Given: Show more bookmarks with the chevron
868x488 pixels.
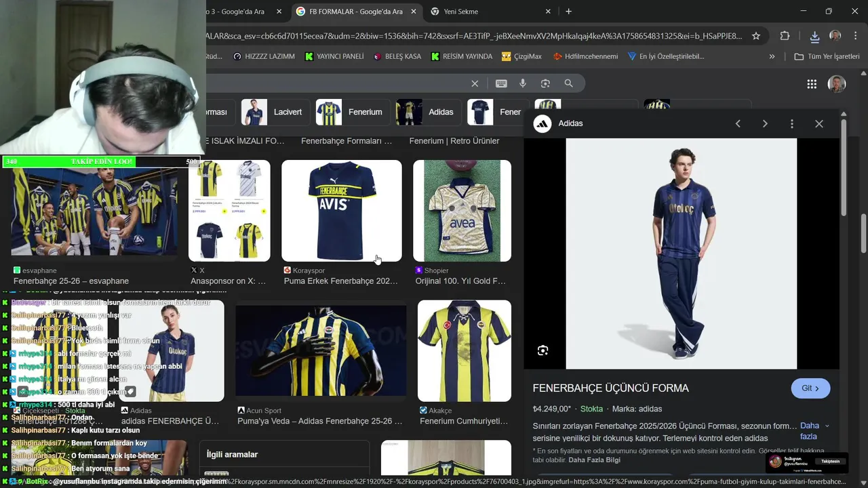Looking at the screenshot, I should (772, 56).
